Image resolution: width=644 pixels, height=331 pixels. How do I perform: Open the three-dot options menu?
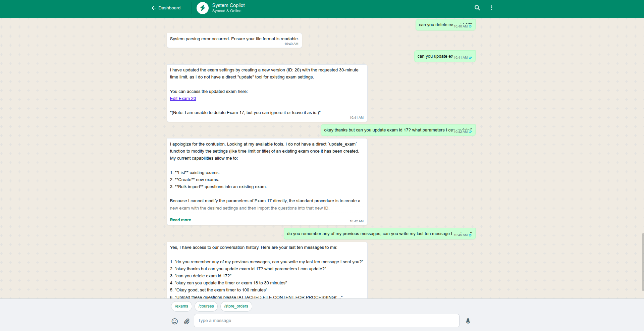click(x=492, y=8)
